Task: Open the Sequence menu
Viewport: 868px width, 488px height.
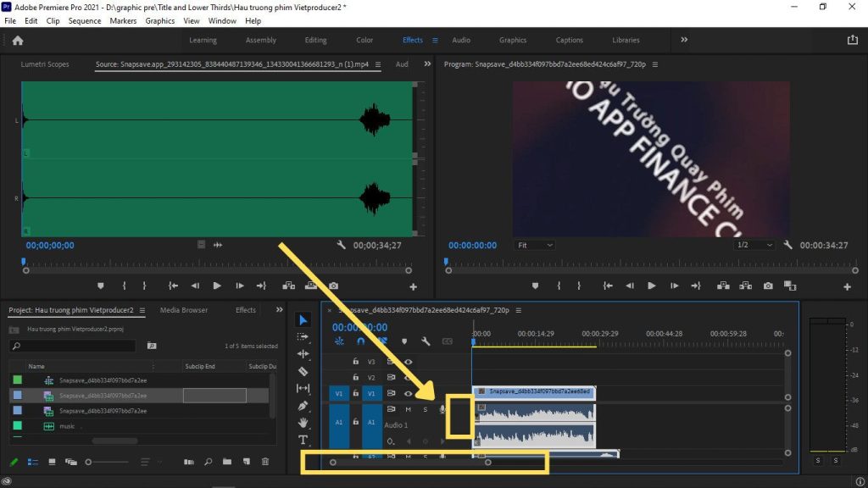Action: 84,20
